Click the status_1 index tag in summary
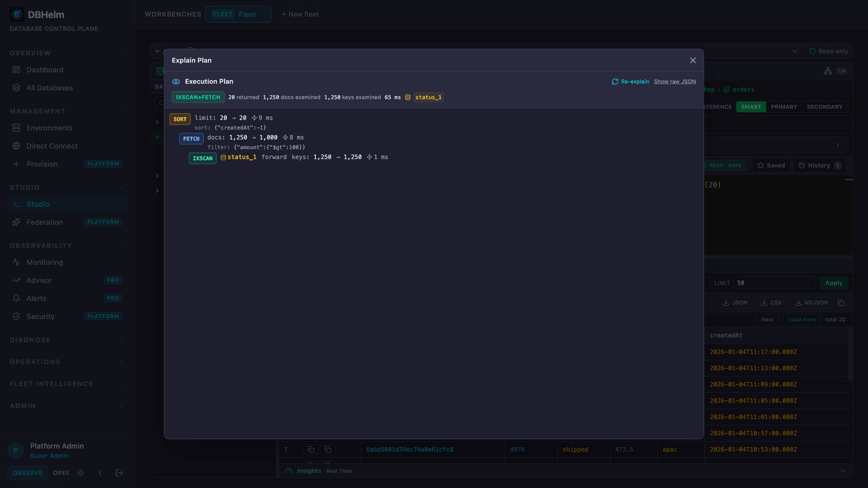 (x=428, y=98)
